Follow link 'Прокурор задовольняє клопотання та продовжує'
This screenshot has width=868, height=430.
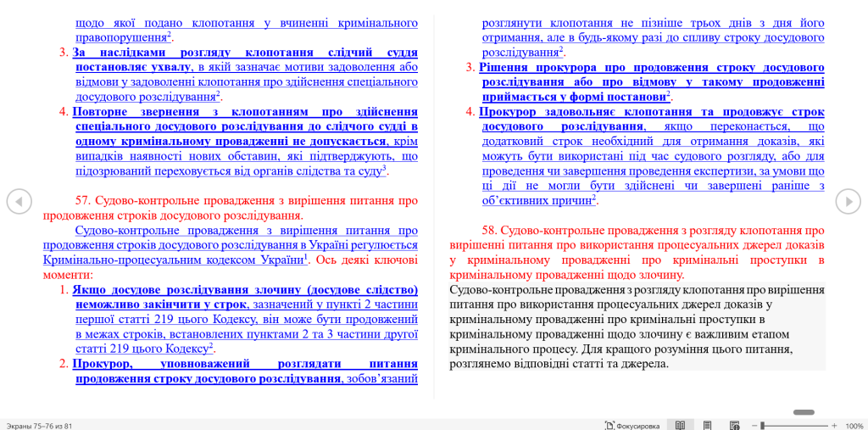tap(651, 112)
